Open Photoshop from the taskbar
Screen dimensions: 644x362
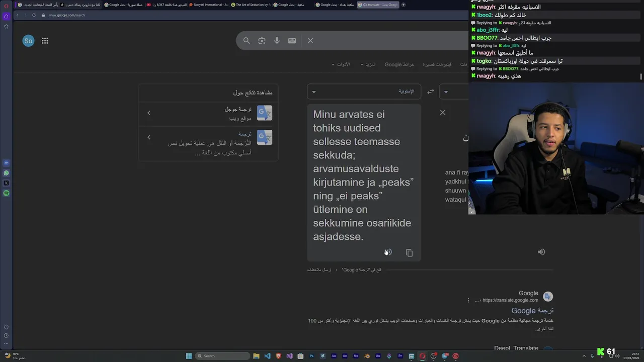click(311, 356)
